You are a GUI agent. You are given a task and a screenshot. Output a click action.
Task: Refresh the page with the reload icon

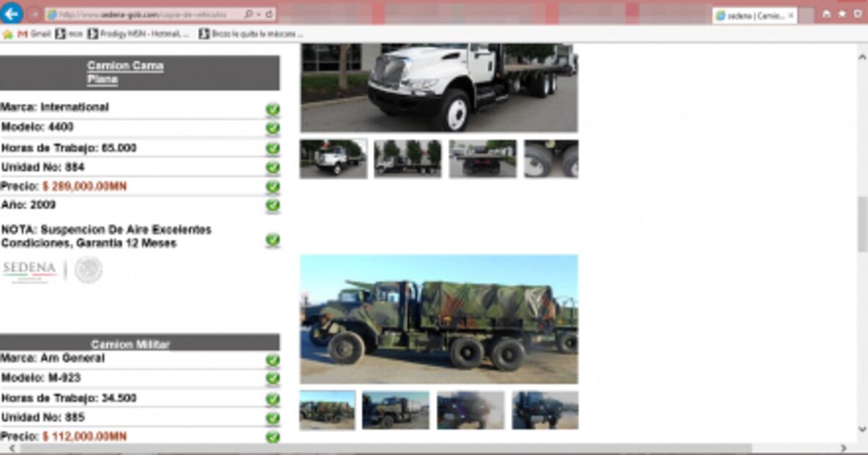pyautogui.click(x=270, y=14)
